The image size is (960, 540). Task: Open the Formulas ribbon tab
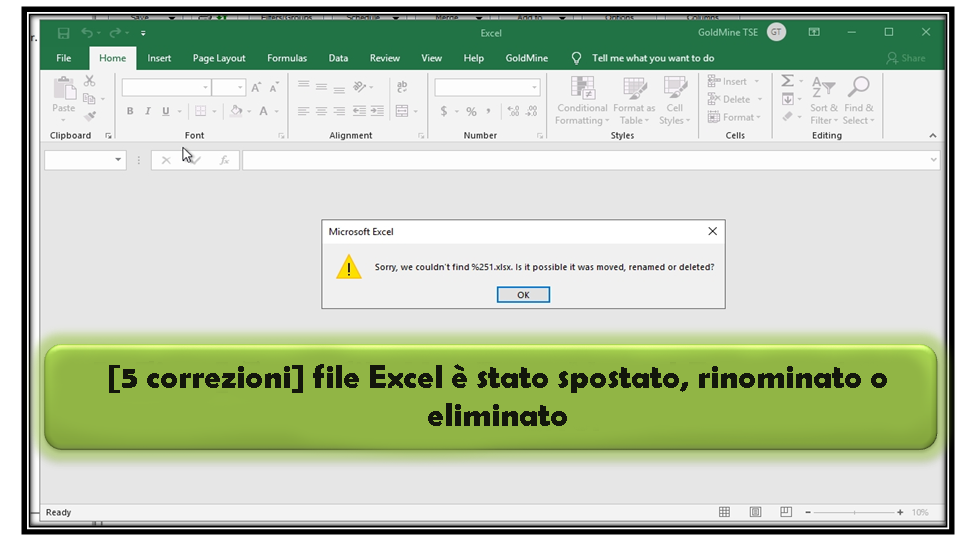[x=287, y=58]
